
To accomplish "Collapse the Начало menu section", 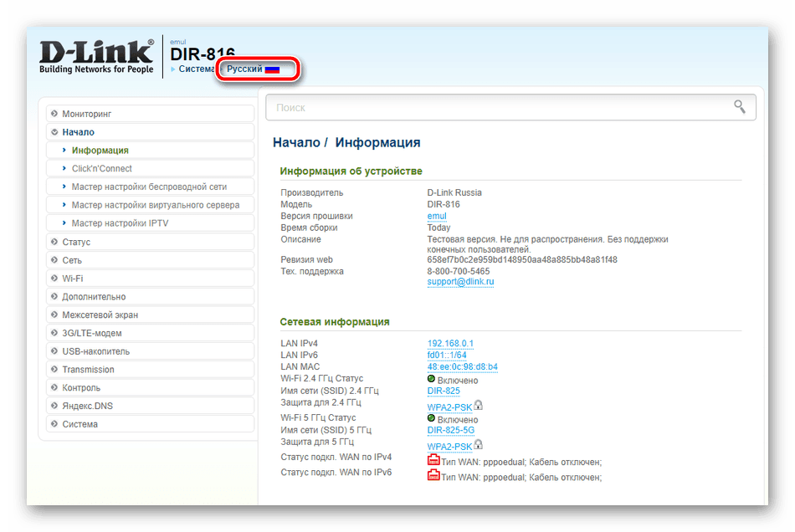I will click(150, 131).
